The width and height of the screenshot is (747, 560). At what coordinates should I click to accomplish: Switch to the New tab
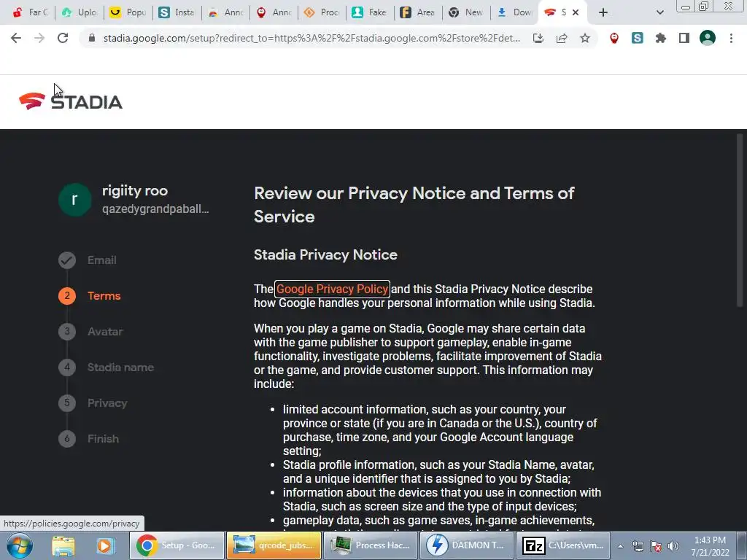pos(466,12)
